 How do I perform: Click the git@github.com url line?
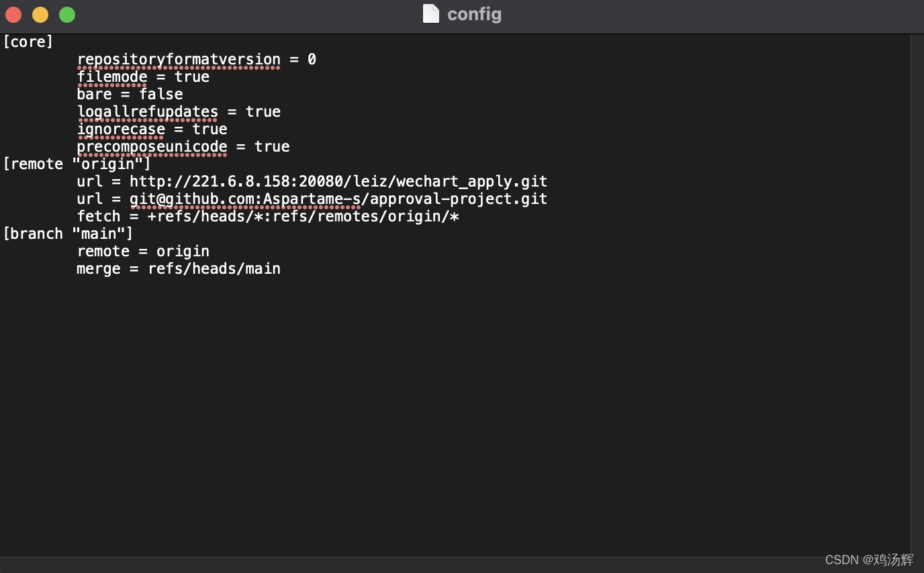pyautogui.click(x=312, y=199)
